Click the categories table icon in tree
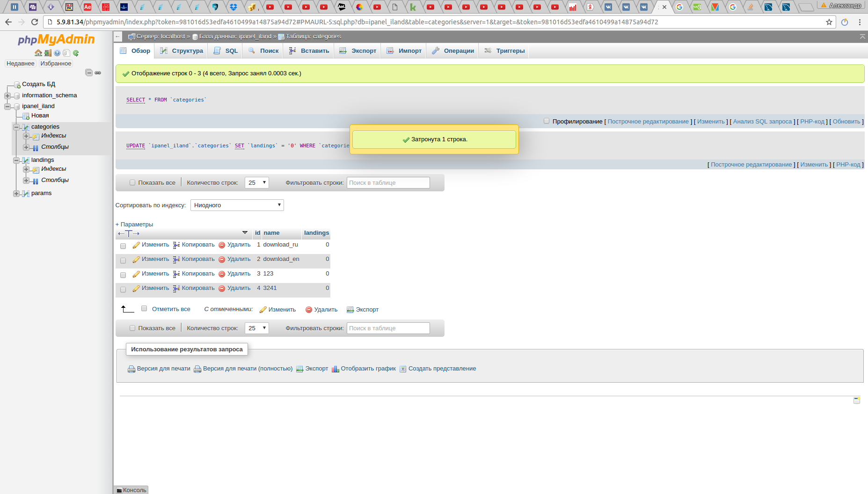Viewport: 868px width, 494px height. tap(26, 127)
